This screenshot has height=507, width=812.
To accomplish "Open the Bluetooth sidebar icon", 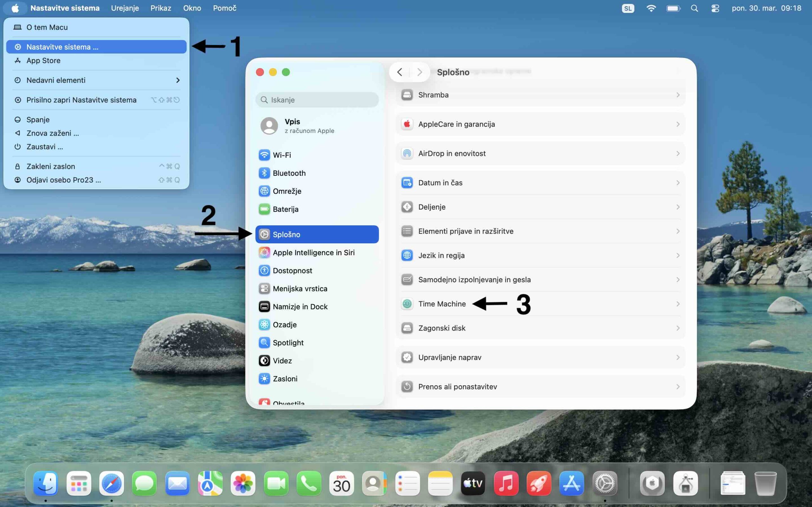I will coord(264,173).
